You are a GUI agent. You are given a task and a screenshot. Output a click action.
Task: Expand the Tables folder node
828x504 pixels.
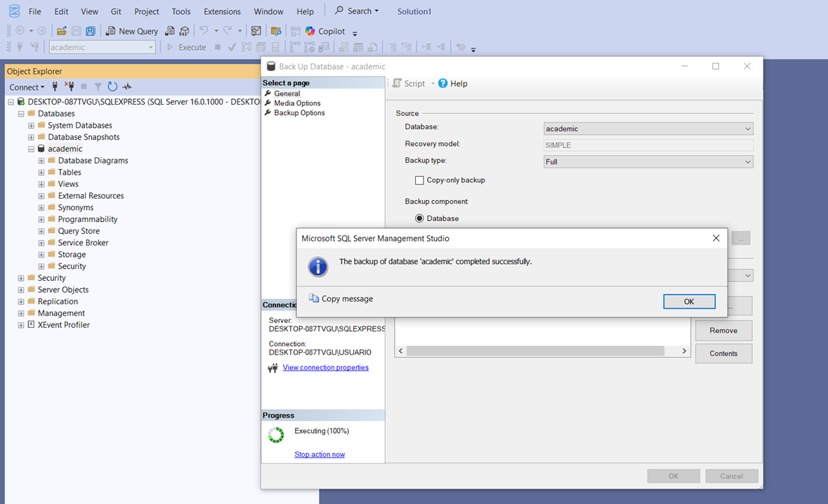(41, 173)
